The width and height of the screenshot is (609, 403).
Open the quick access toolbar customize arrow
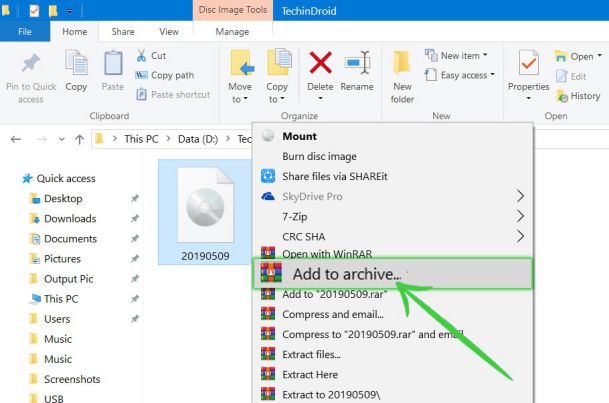pyautogui.click(x=70, y=11)
